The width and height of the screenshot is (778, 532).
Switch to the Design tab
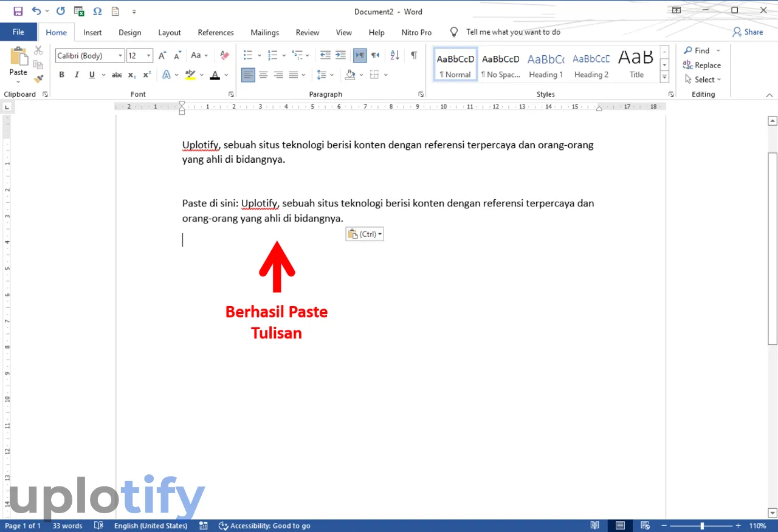pyautogui.click(x=129, y=32)
